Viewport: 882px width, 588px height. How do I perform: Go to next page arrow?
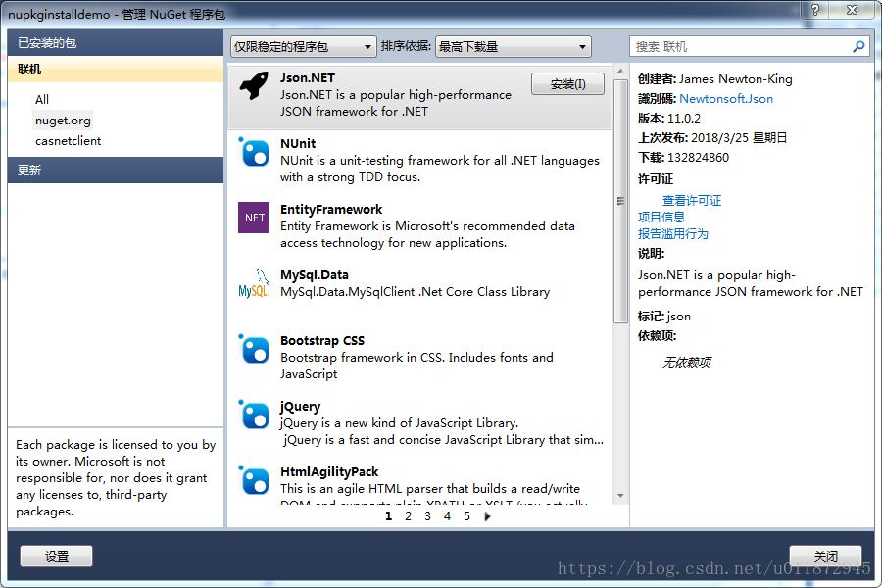coord(487,516)
